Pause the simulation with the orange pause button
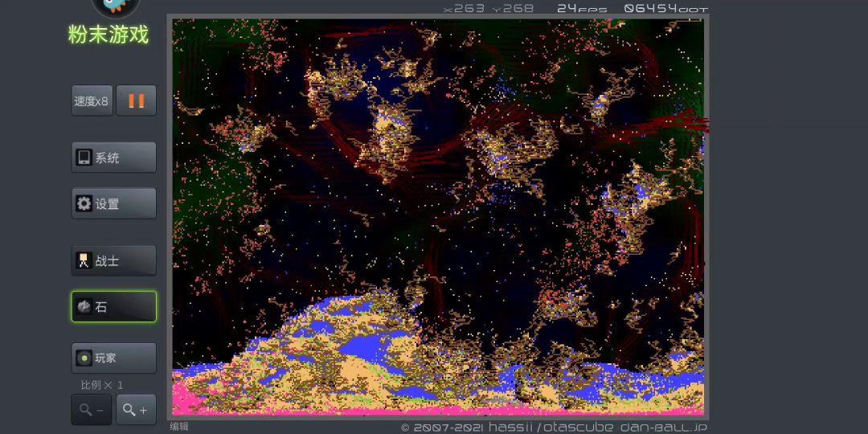The image size is (868, 434). 136,101
